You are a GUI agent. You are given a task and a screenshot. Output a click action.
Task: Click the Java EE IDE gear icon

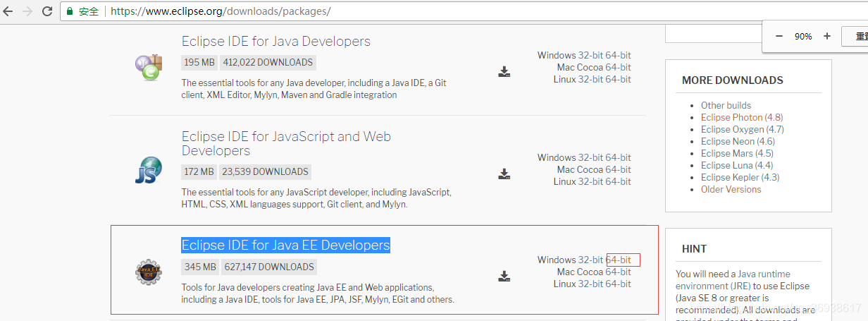(149, 272)
